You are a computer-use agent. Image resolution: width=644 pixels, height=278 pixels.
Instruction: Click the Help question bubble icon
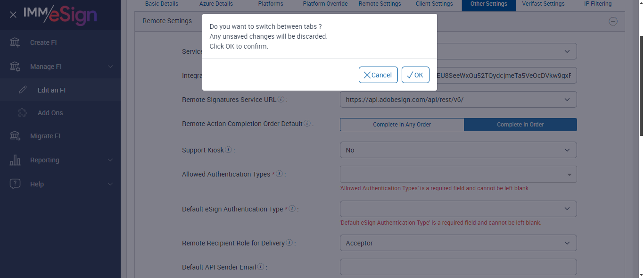click(15, 184)
